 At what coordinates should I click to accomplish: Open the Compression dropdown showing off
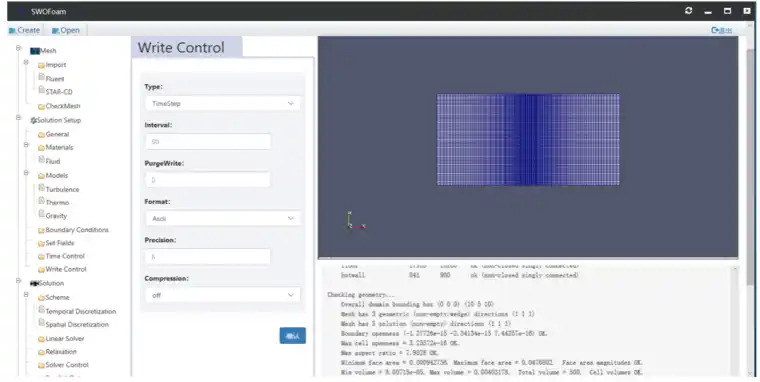(x=222, y=295)
